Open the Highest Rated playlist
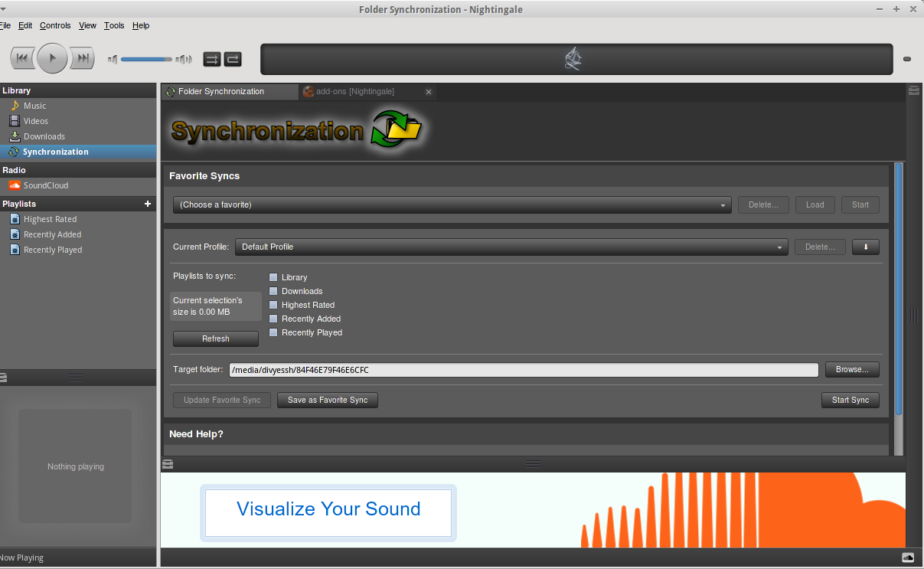 [x=50, y=219]
